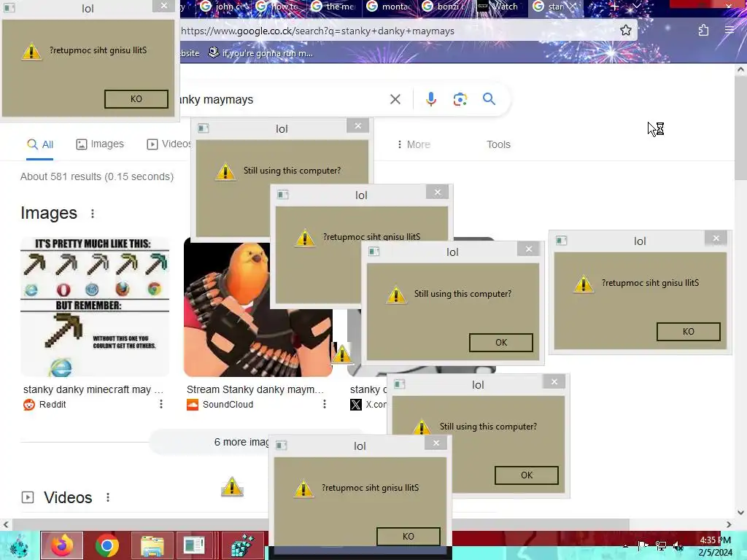Open the Firefox extensions puzzle icon
The height and width of the screenshot is (560, 747).
(703, 31)
